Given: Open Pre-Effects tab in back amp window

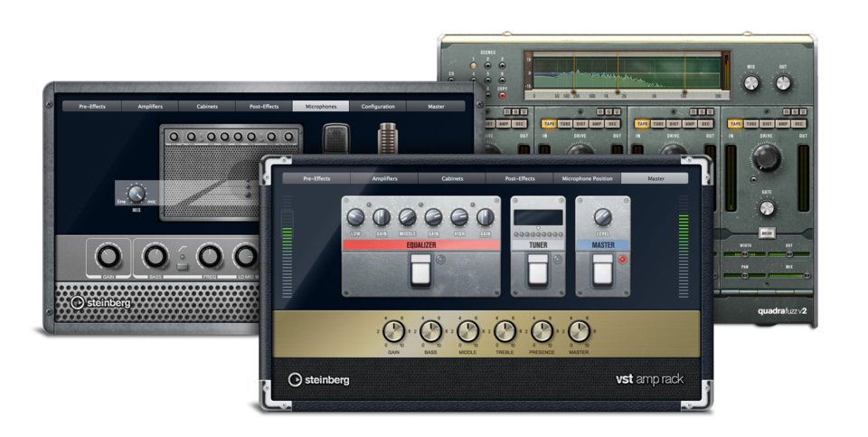Looking at the screenshot, I should 92,107.
